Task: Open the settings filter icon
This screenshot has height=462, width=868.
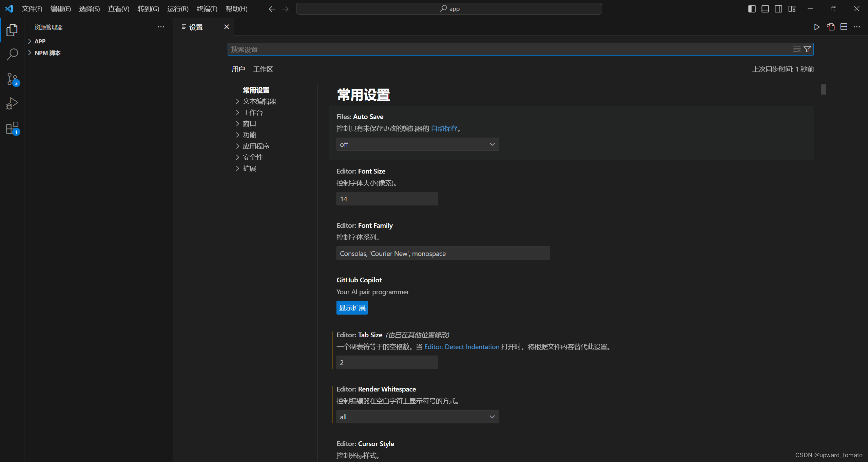Action: coord(807,49)
